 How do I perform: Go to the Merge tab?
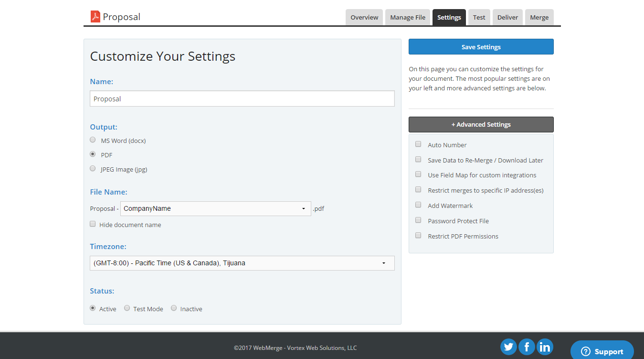pos(539,17)
